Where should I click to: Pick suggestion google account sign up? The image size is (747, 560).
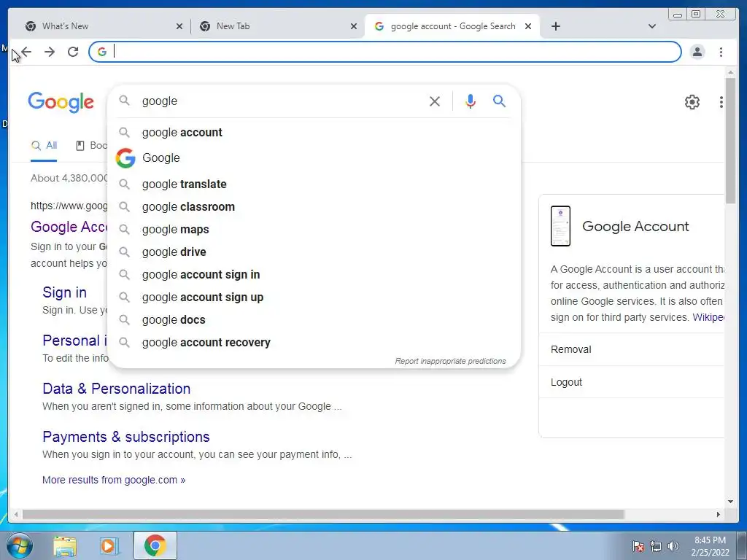[x=314, y=297]
